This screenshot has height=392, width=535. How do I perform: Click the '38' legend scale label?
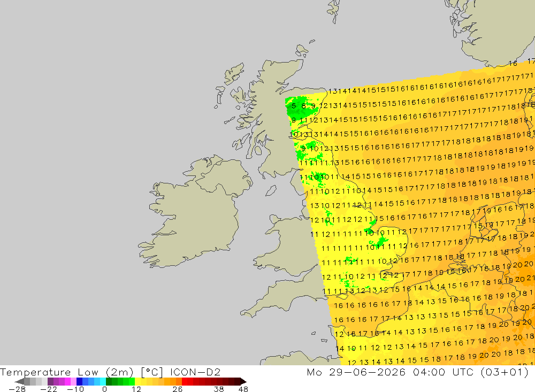pos(219,389)
